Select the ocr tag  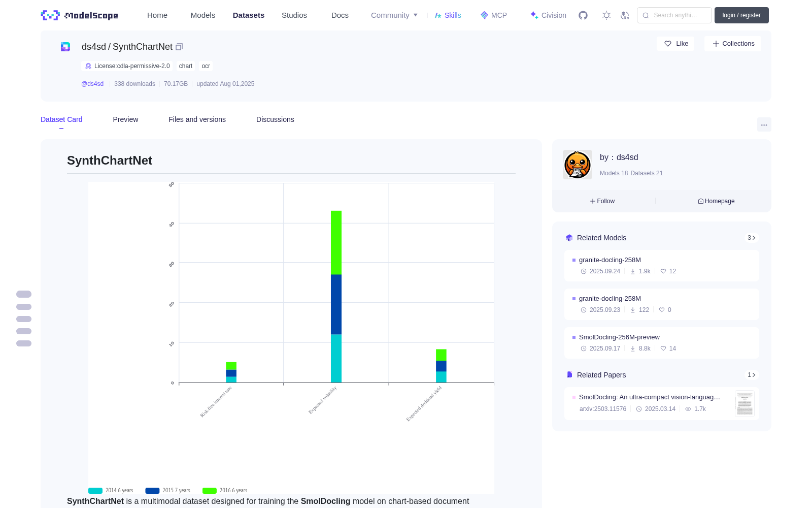[x=206, y=66]
